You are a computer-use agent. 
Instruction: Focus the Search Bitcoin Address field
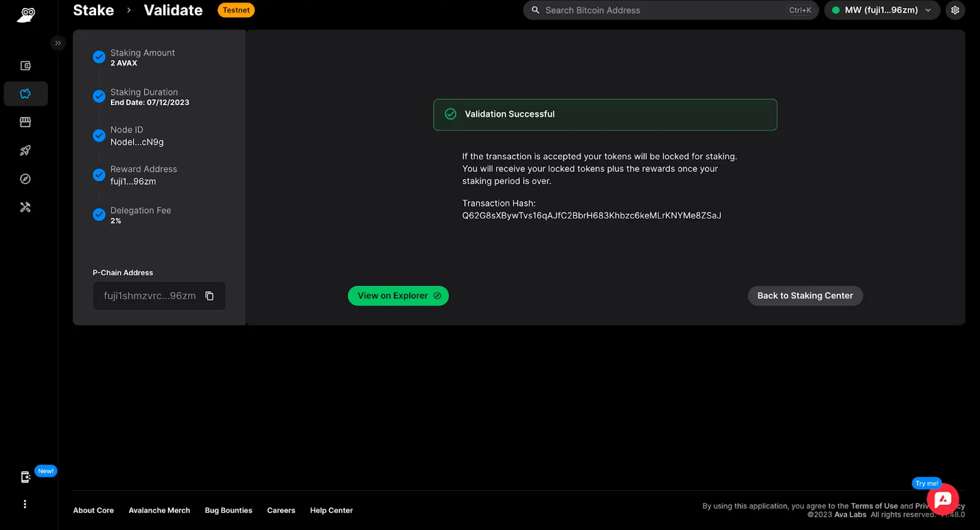pyautogui.click(x=671, y=10)
